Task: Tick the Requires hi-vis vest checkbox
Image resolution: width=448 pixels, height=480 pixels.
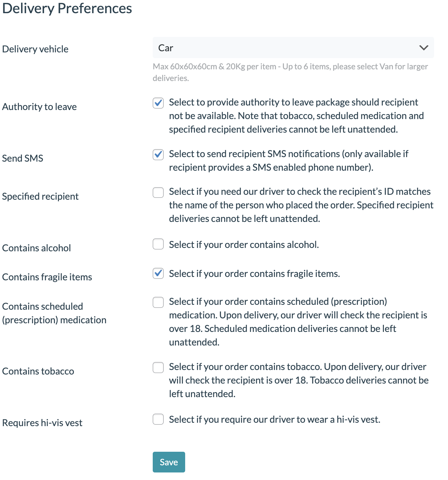Action: [158, 419]
